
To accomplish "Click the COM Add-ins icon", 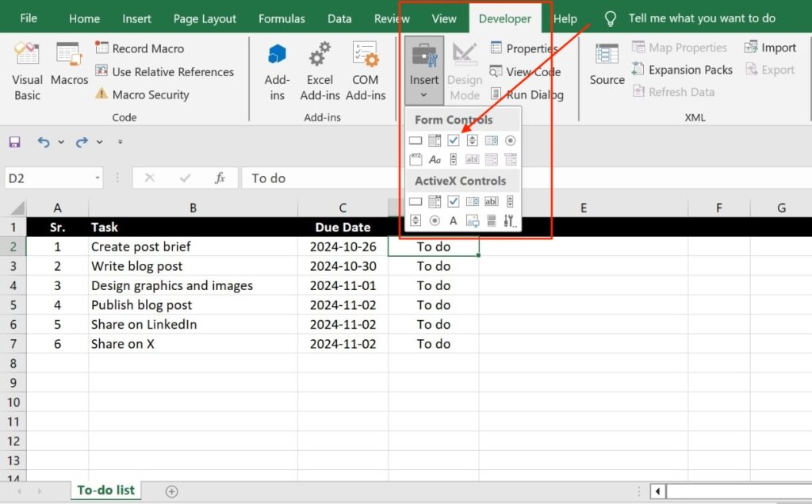I will click(365, 70).
